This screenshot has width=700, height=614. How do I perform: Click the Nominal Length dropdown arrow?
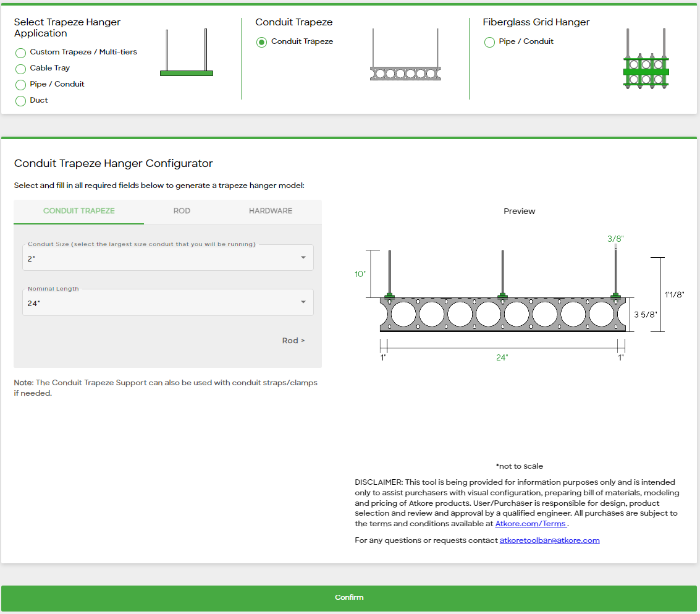coord(303,302)
